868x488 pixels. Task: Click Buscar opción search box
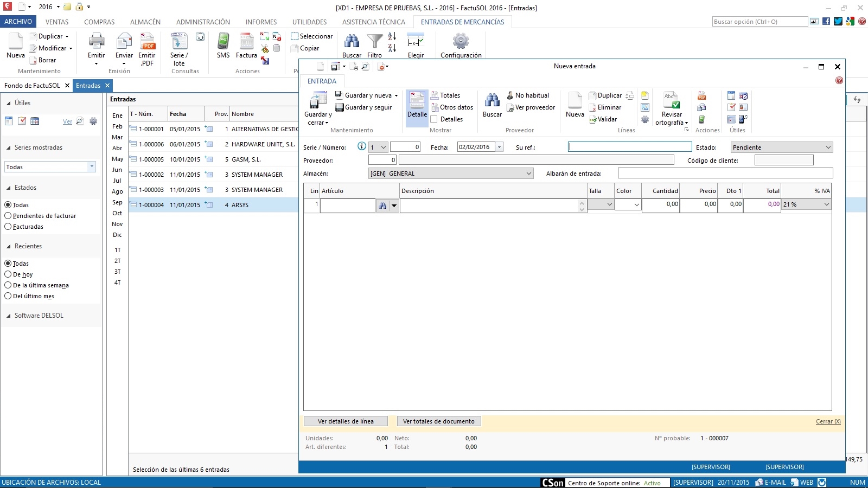pyautogui.click(x=760, y=22)
